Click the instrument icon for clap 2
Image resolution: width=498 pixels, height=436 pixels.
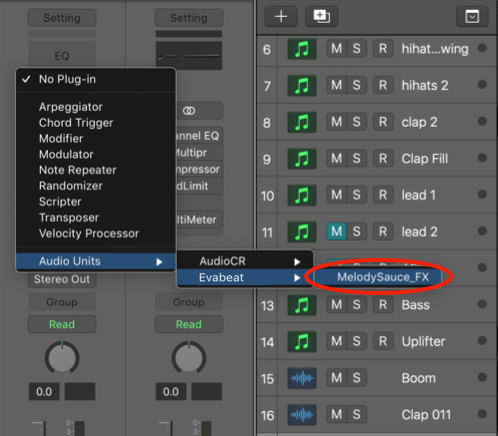(x=302, y=122)
